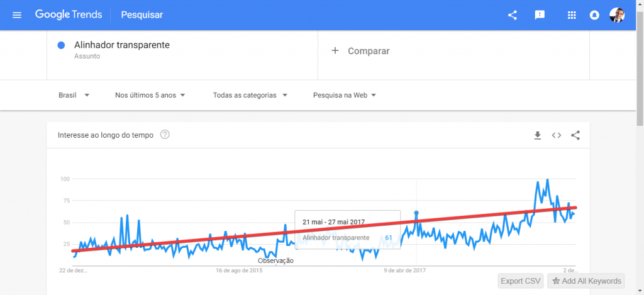Open the hamburger main menu
This screenshot has width=644, height=295.
coord(17,15)
